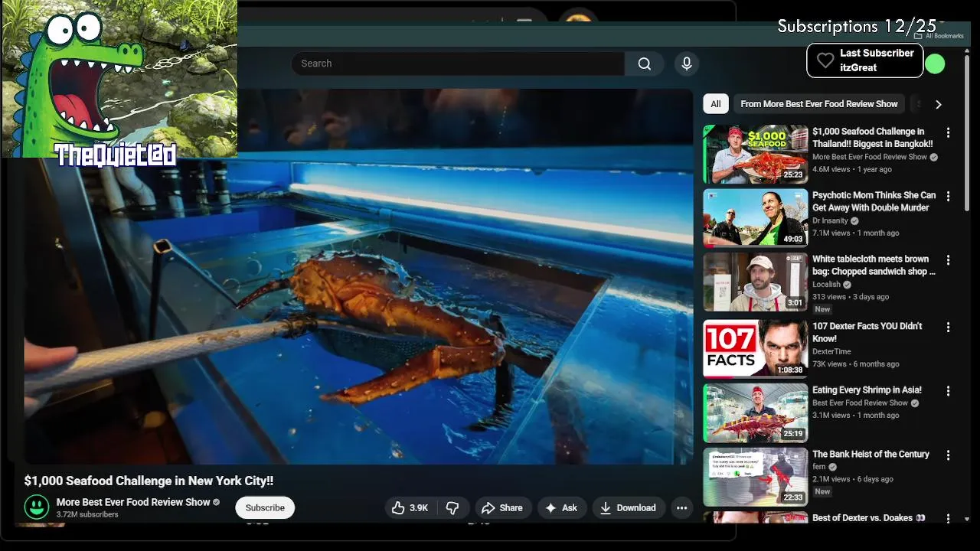980x551 pixels.
Task: Like the video with thumbs-up 3.9K
Action: (x=410, y=507)
